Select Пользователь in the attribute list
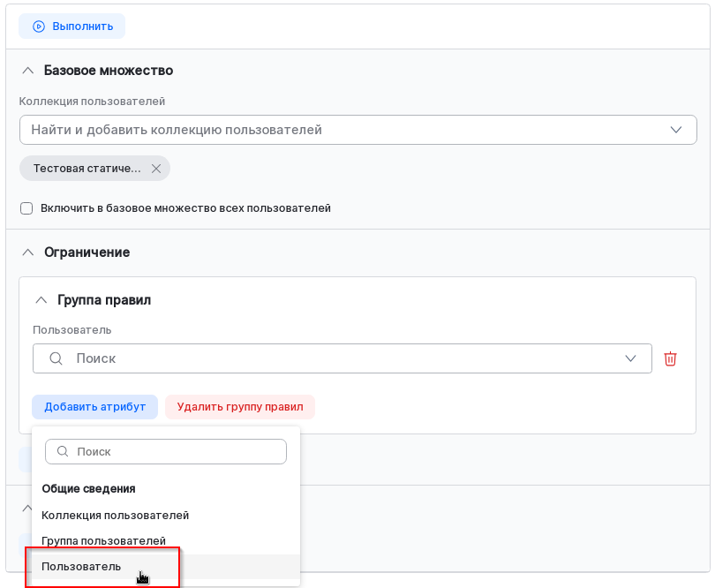This screenshot has height=588, width=715. pyautogui.click(x=82, y=566)
